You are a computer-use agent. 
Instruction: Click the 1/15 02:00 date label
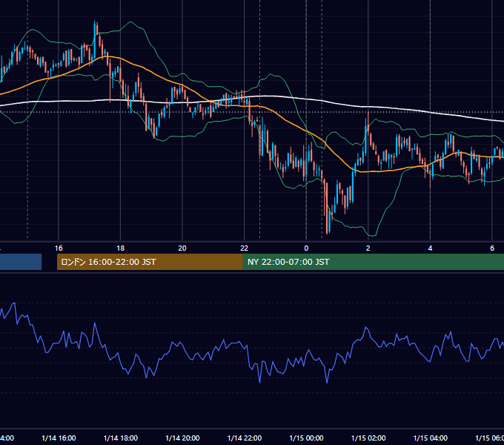(x=368, y=438)
